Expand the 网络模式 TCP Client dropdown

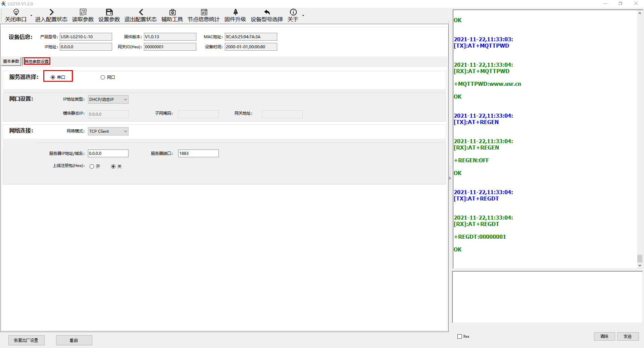click(x=125, y=131)
